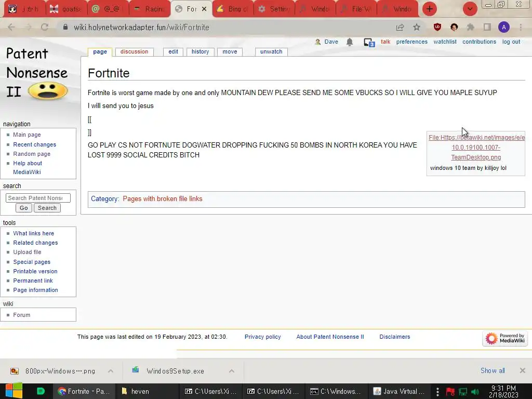Open the notices icon with badge 3
Viewport: 532px width, 399px height.
(369, 43)
